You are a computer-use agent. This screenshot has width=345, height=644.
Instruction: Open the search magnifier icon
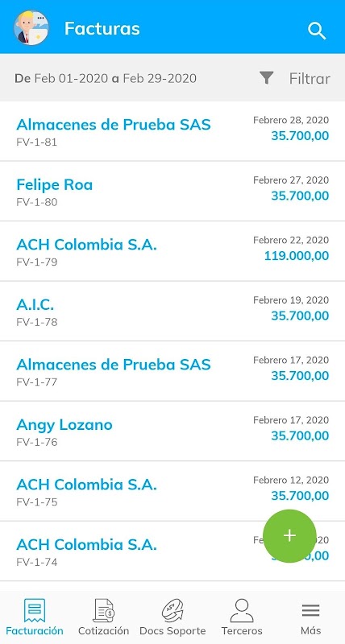tap(317, 31)
